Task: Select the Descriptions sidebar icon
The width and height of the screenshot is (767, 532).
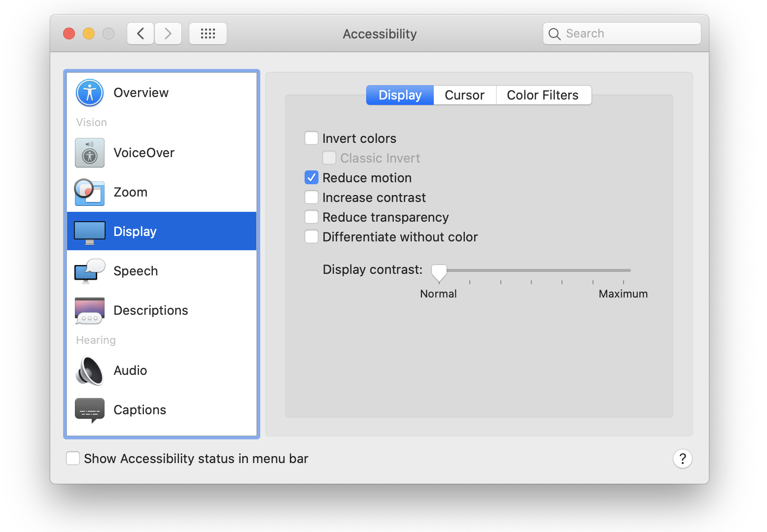Action: 89,310
